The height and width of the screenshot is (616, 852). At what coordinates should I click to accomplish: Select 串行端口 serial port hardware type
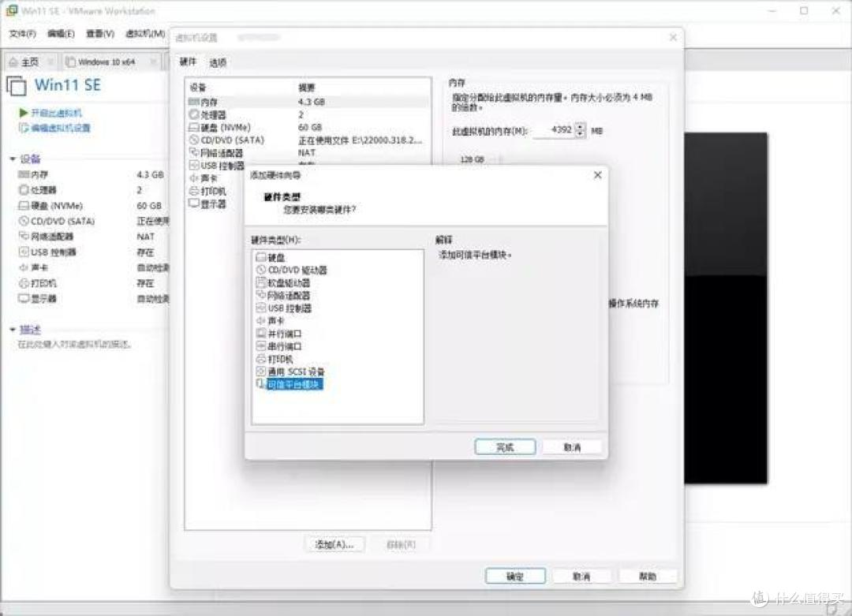[278, 346]
